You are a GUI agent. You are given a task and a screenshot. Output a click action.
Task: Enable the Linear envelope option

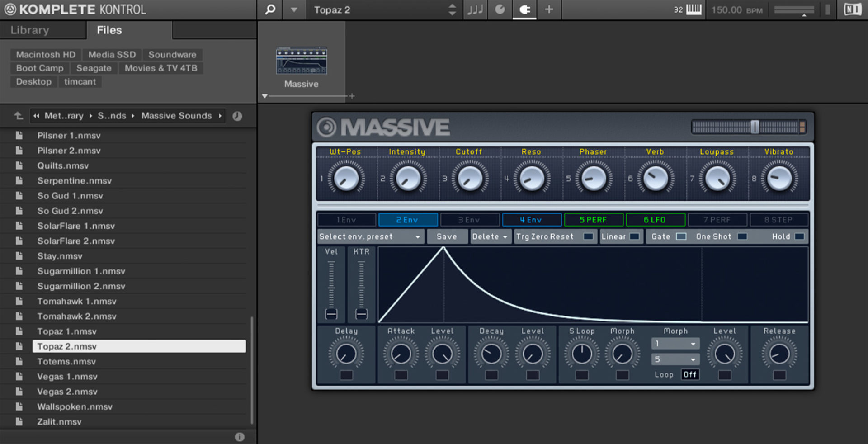pyautogui.click(x=635, y=236)
